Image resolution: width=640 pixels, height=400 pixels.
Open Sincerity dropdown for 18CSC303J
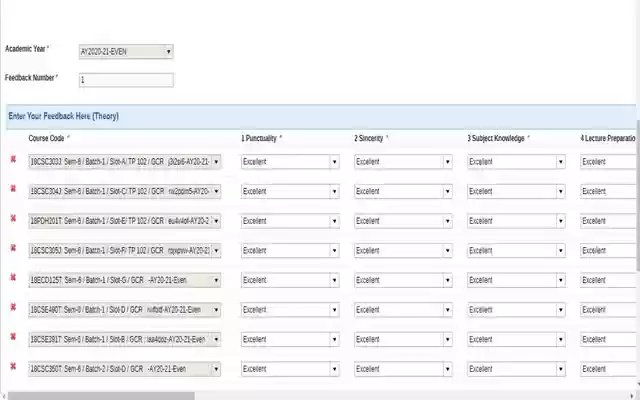pos(403,162)
